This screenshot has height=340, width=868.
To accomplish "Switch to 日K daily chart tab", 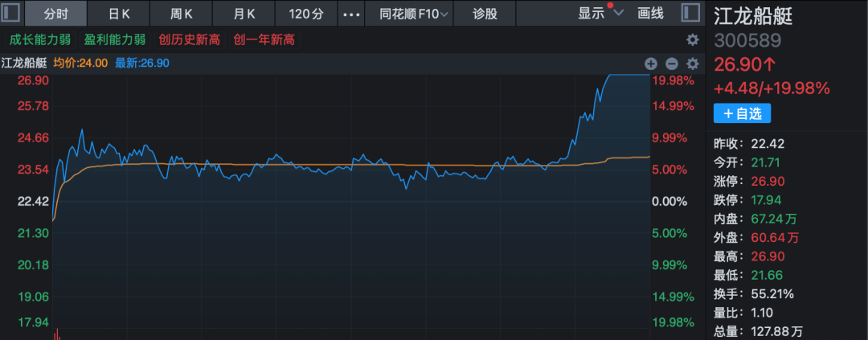I will tap(119, 14).
